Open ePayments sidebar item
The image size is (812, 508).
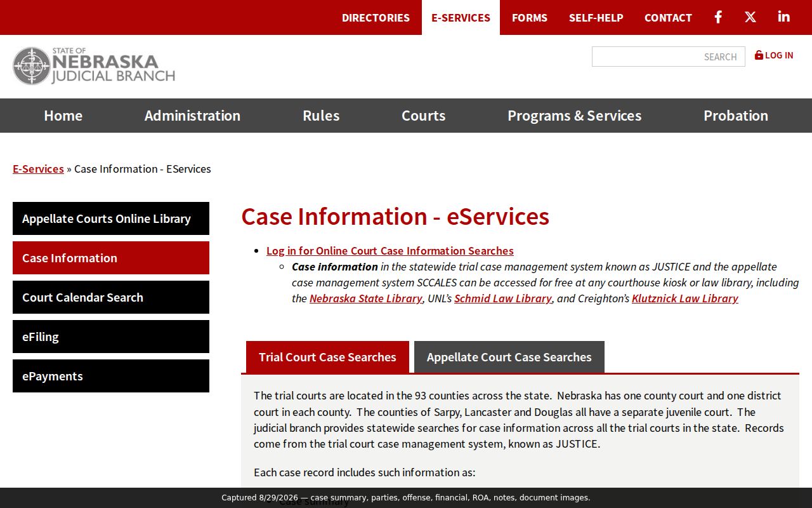point(111,376)
